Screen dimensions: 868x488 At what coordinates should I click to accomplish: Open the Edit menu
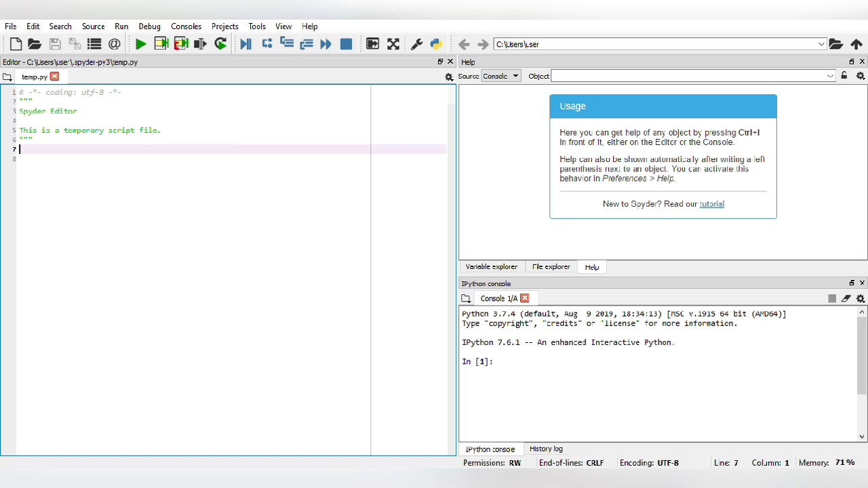[33, 26]
